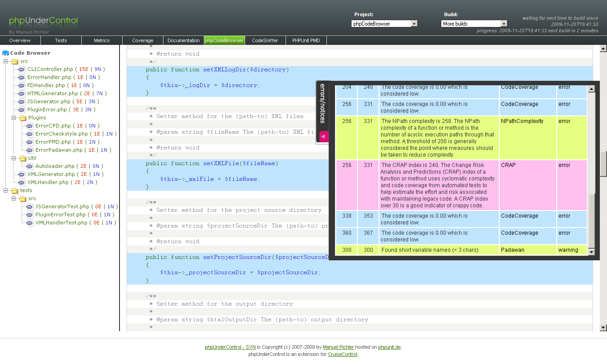Click the file icon beside JSGeneratorTest.php
The image size is (607, 364).
(30, 206)
